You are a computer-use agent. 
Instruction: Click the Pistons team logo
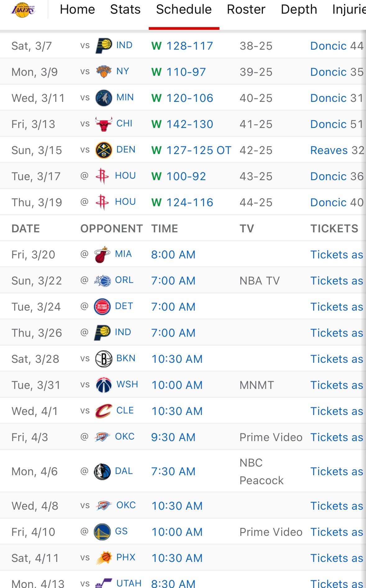(102, 307)
